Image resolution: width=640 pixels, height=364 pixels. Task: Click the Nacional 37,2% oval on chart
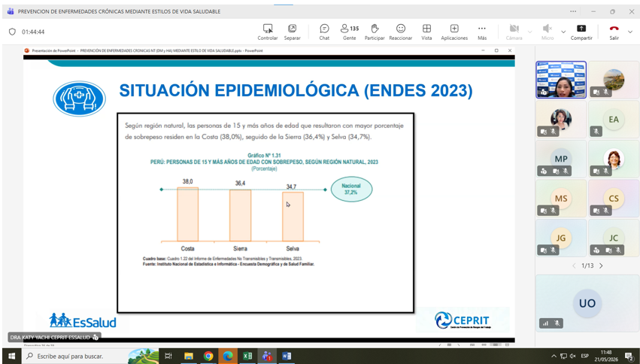pos(351,189)
